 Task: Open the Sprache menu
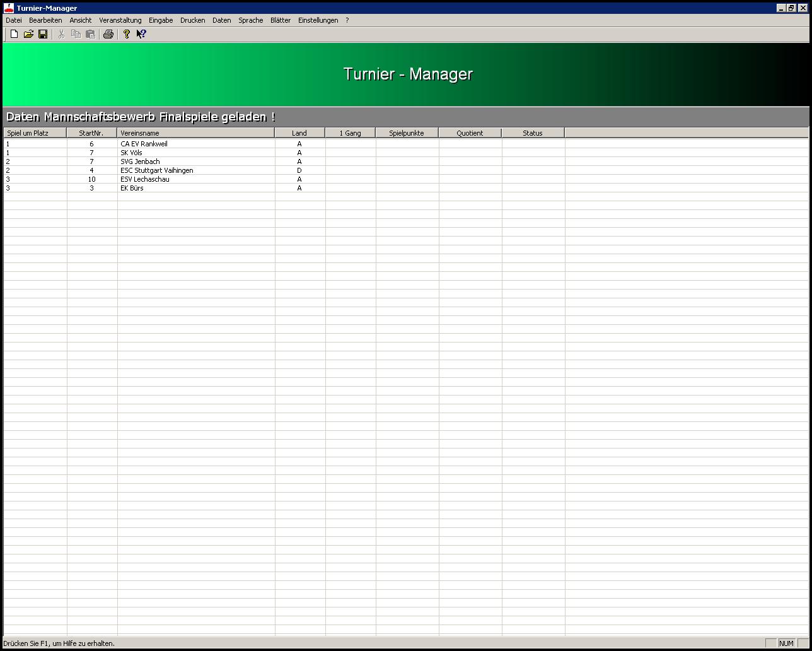point(251,20)
